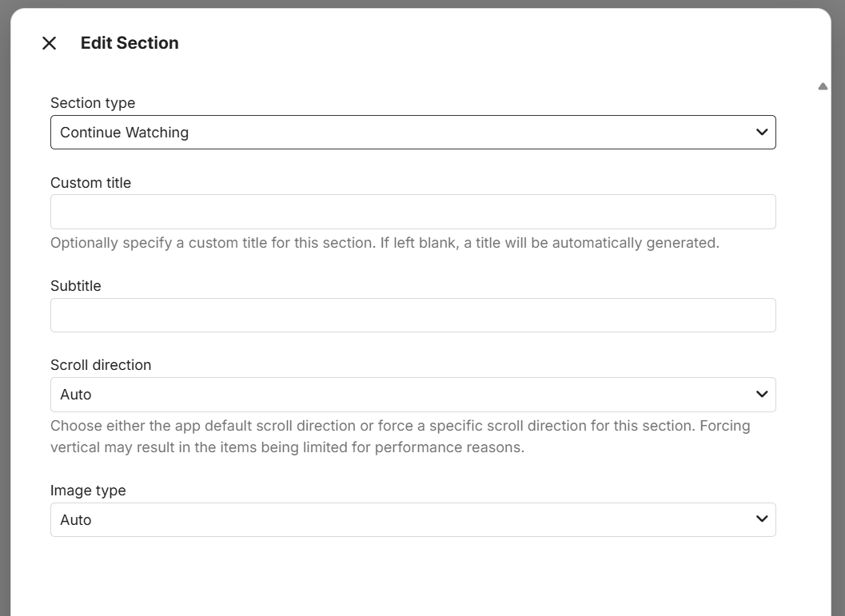Viewport: 845px width, 616px height.
Task: Click the Scroll direction chevron arrow
Action: pos(761,395)
